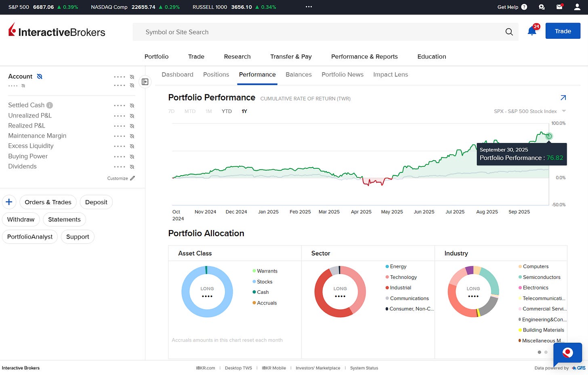The image size is (588, 375).
Task: Click the search magnifier icon
Action: click(509, 32)
